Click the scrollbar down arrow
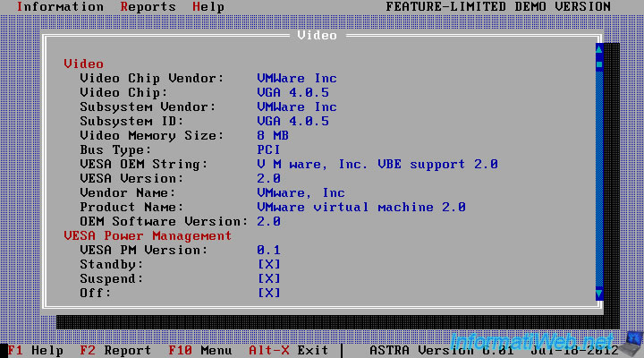Image resolution: width=644 pixels, height=358 pixels. pos(599,294)
